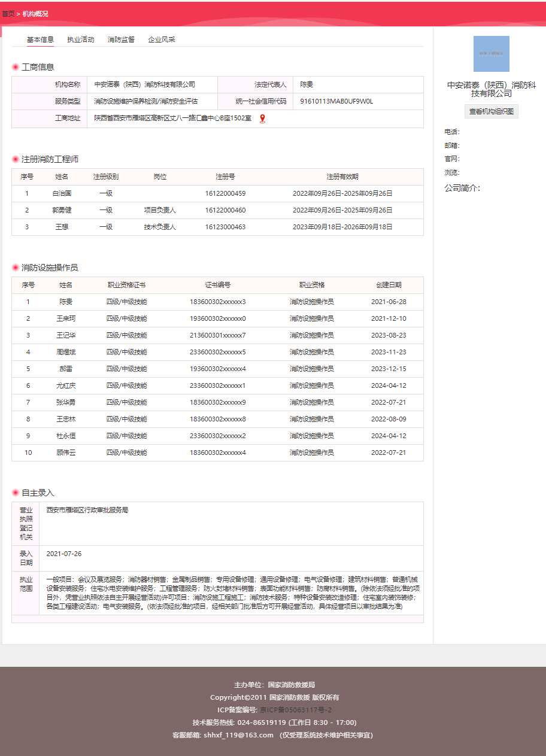The height and width of the screenshot is (756, 546).
Task: Click the 电话 label in sidebar
Action: (452, 132)
